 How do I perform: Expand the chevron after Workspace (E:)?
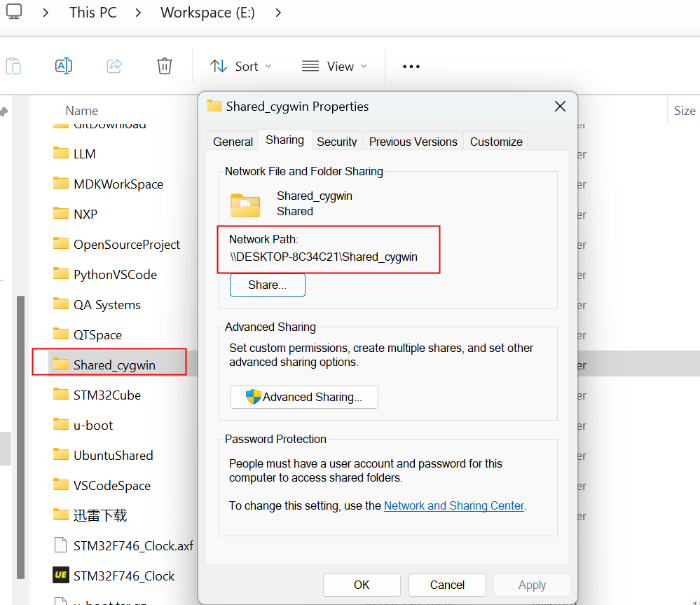[279, 13]
